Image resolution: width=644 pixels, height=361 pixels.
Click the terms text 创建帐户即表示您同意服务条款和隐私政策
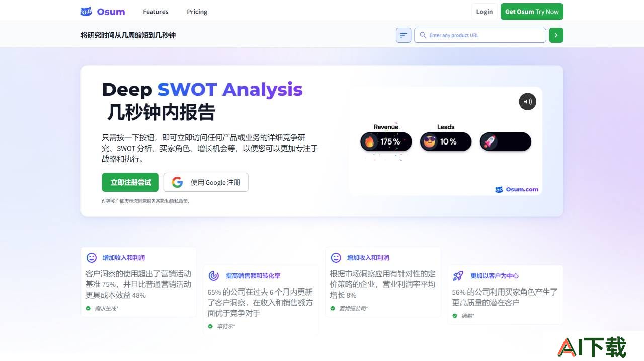coord(146,201)
